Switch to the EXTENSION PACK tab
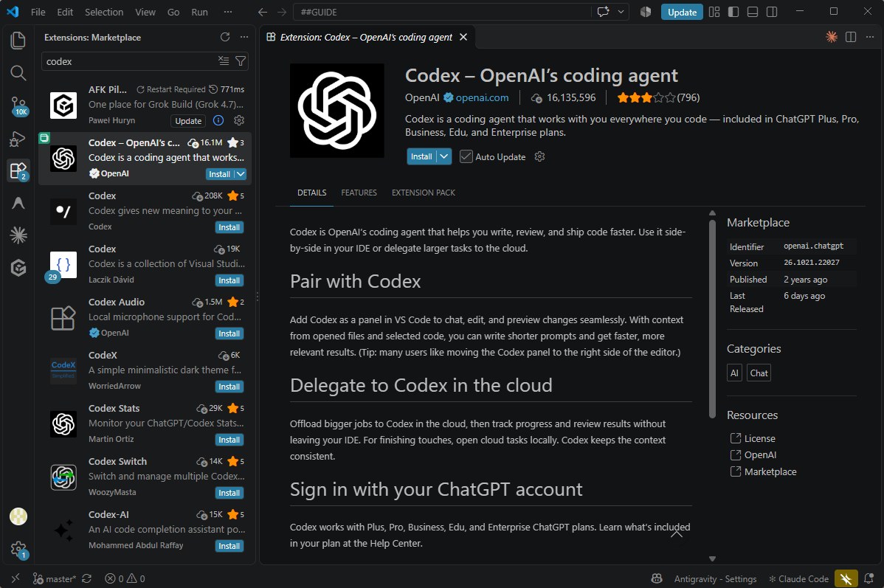The width and height of the screenshot is (884, 588). [424, 193]
